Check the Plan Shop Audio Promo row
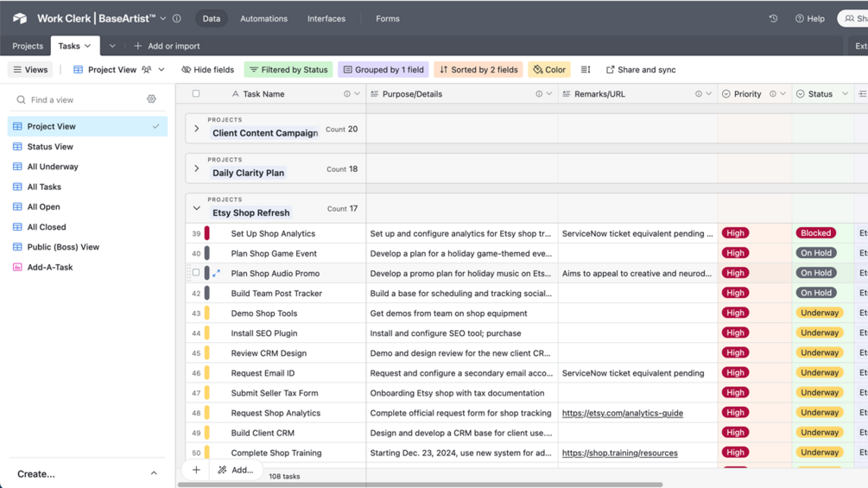This screenshot has height=488, width=868. tap(196, 273)
